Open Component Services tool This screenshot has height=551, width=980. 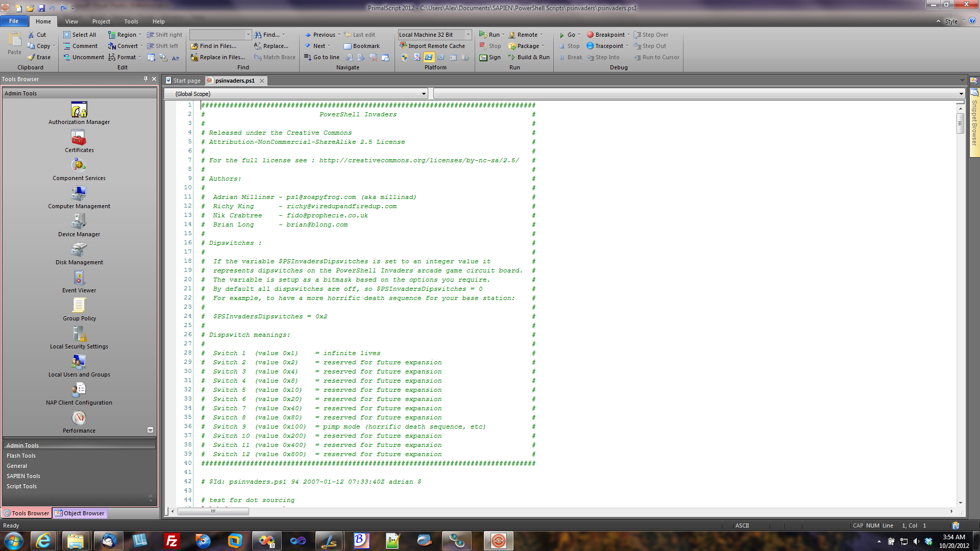[79, 169]
